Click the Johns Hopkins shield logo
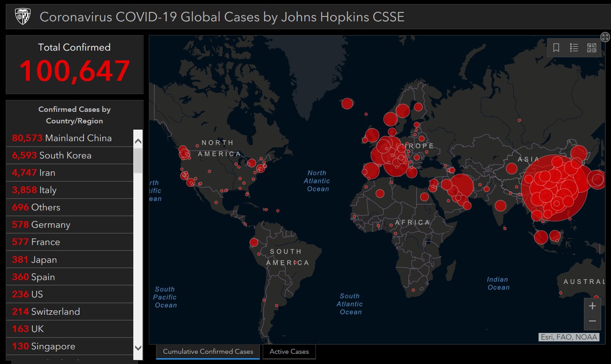 click(x=23, y=17)
